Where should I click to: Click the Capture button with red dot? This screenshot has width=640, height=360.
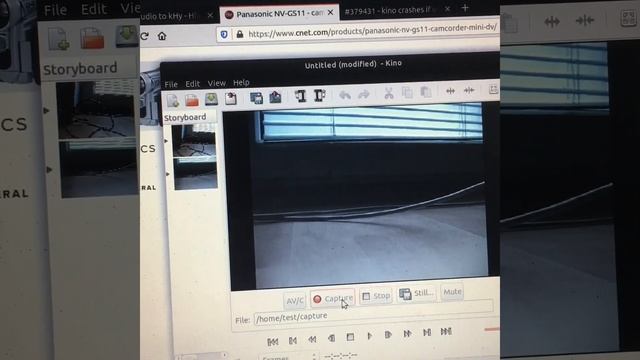click(333, 299)
